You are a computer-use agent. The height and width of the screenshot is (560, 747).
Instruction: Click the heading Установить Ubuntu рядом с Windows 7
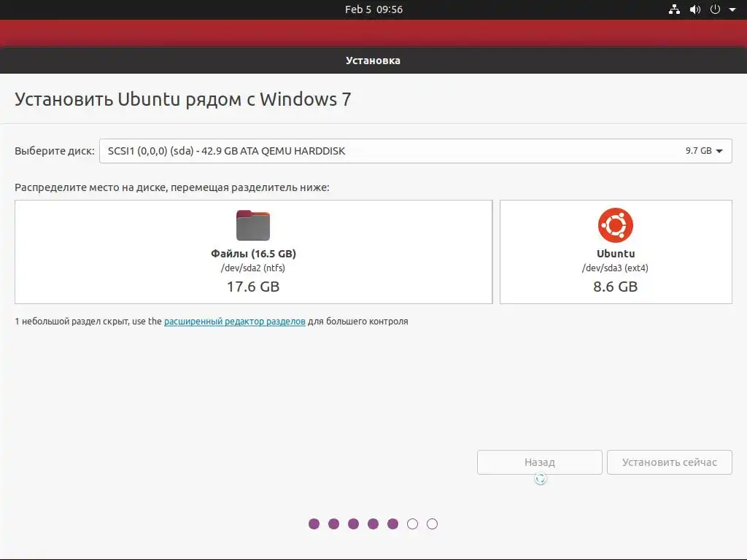click(183, 99)
